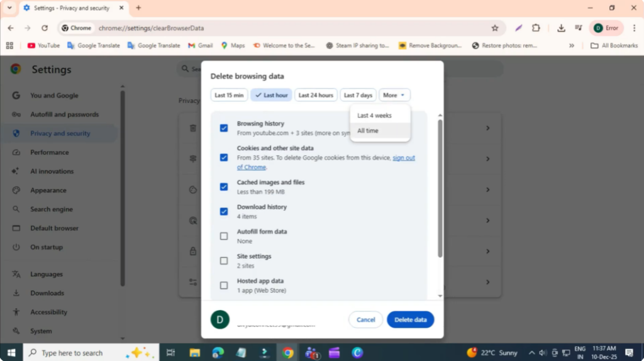Open the Chrome three-dot menu
The width and height of the screenshot is (644, 361).
tap(634, 28)
